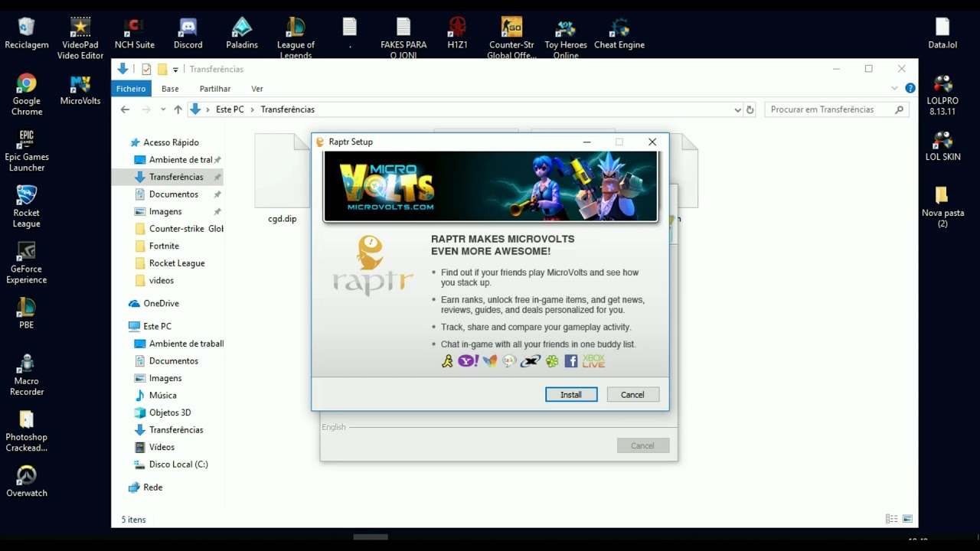Screen dimensions: 980x551
Task: Click Install in the Raptr Setup dialog
Action: (x=571, y=395)
